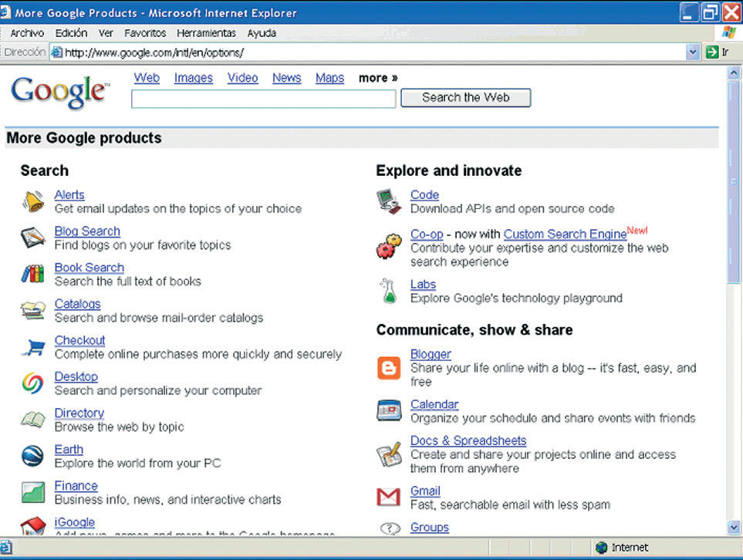The width and height of the screenshot is (743, 560).
Task: Click the Alerts bell icon
Action: tap(32, 202)
